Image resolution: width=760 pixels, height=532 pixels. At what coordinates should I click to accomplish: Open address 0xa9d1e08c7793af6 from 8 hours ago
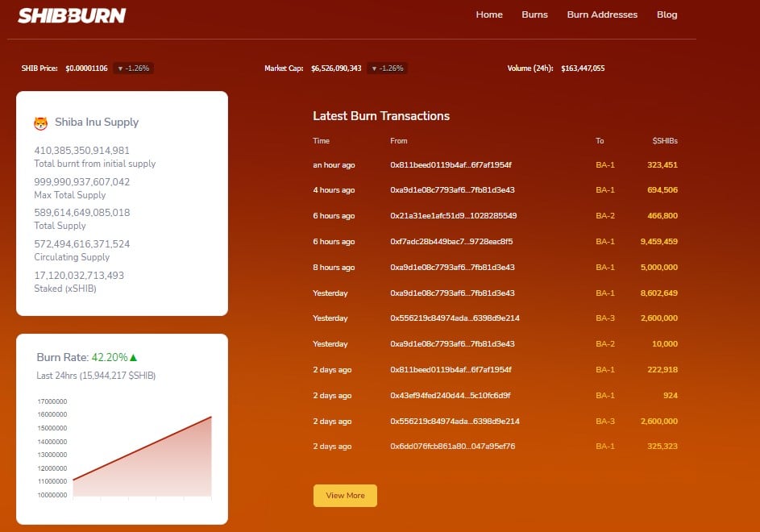tap(452, 268)
